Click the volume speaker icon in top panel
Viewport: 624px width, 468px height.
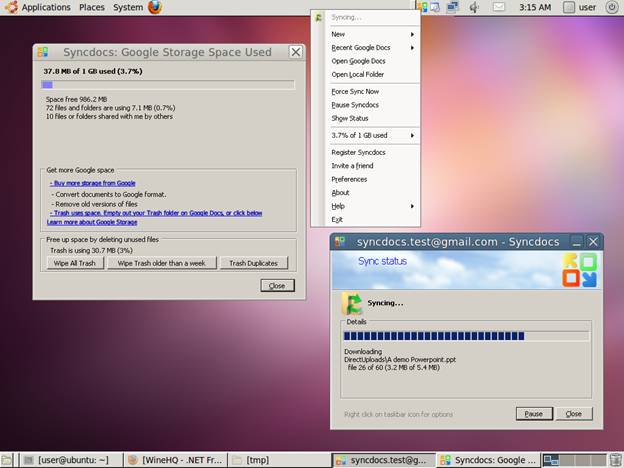[x=474, y=7]
